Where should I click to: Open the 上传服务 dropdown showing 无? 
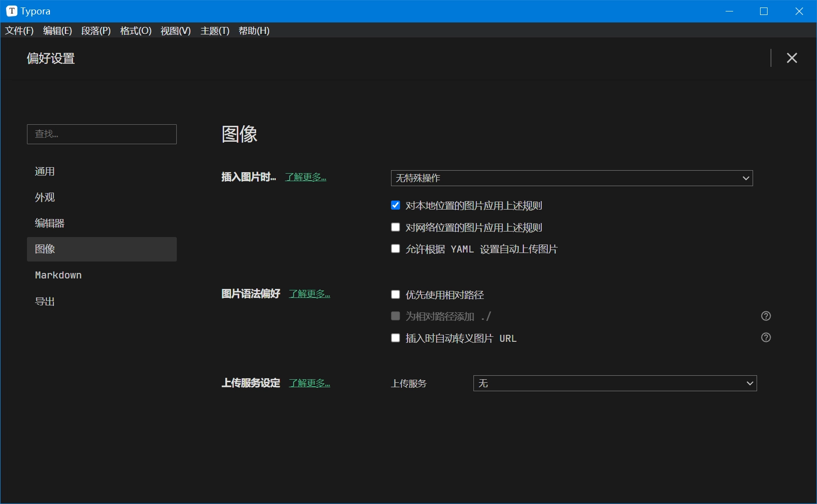coord(615,383)
